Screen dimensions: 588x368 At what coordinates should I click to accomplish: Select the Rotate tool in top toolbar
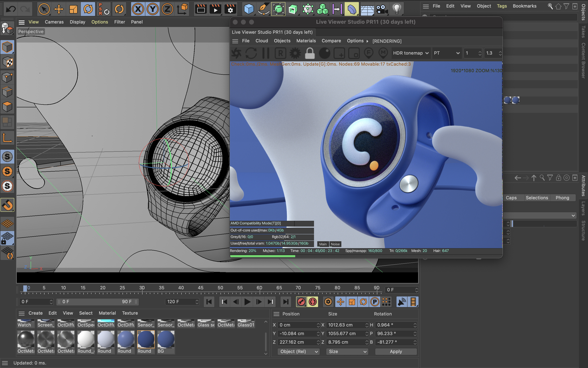pyautogui.click(x=88, y=9)
